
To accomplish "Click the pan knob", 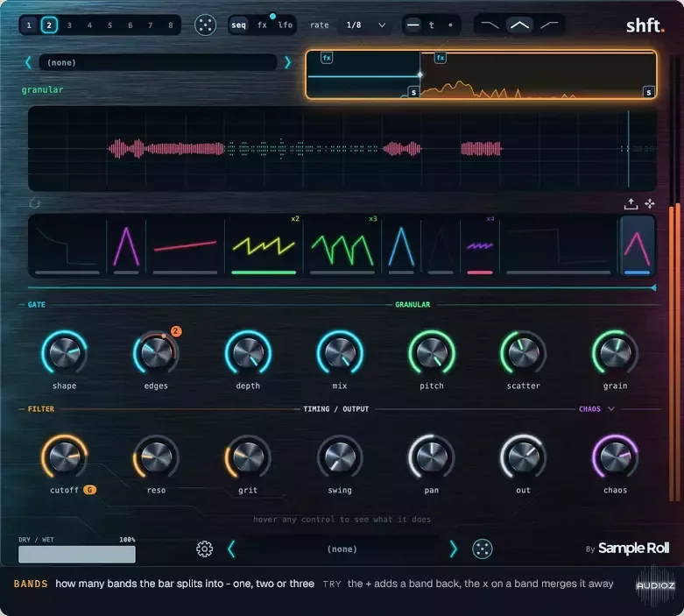I will pos(432,457).
